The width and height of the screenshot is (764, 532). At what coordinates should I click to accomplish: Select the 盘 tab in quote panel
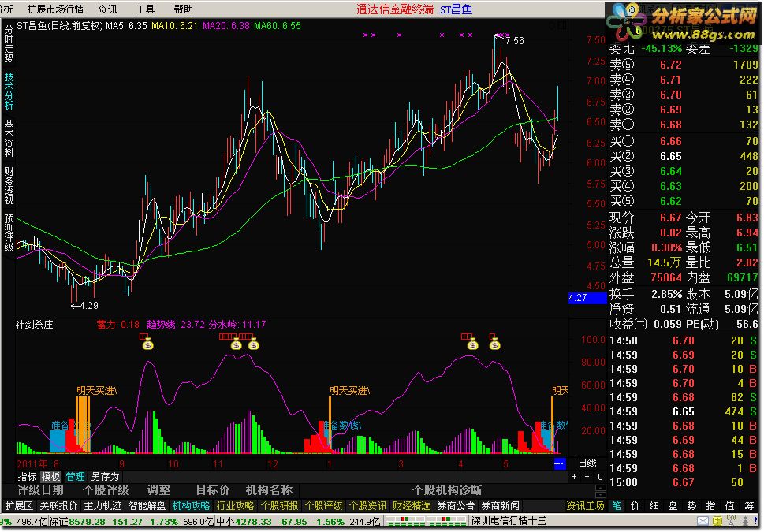(x=673, y=506)
